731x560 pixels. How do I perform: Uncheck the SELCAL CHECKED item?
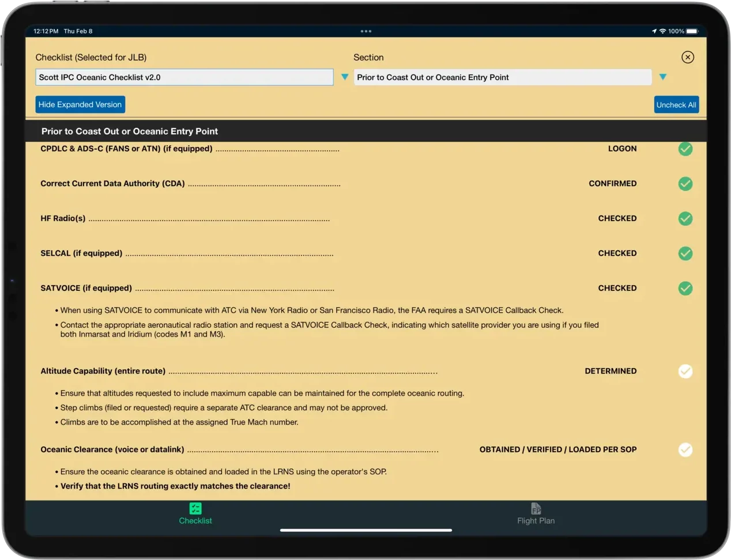[x=685, y=253]
